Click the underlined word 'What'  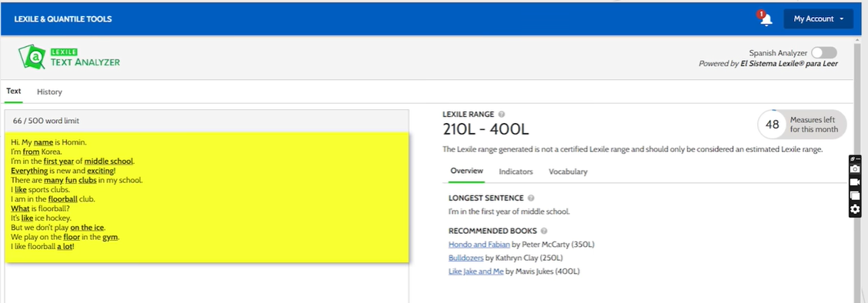tap(21, 208)
